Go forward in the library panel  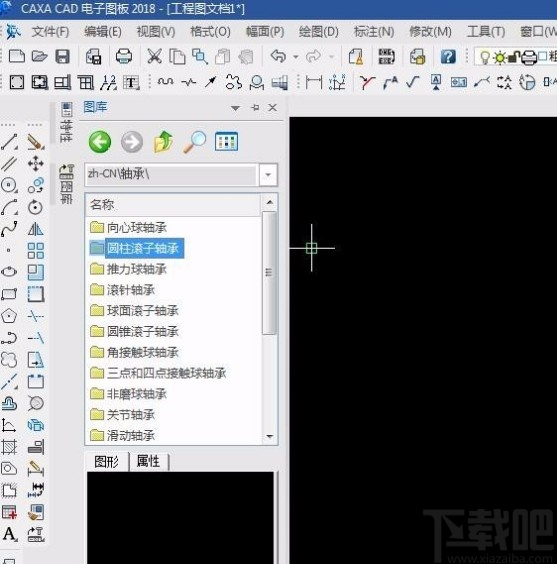[x=132, y=142]
